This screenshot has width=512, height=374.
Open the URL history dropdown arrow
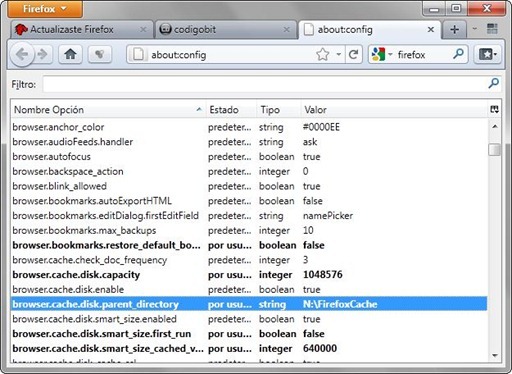(338, 54)
